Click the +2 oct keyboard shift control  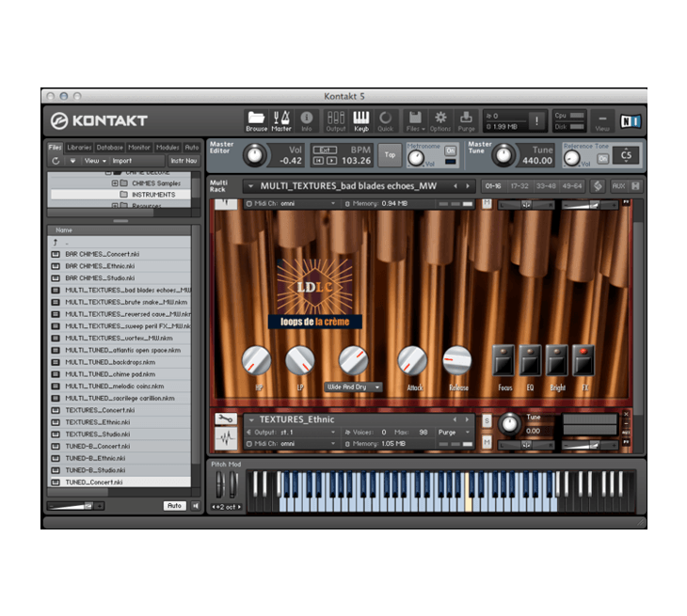click(227, 507)
